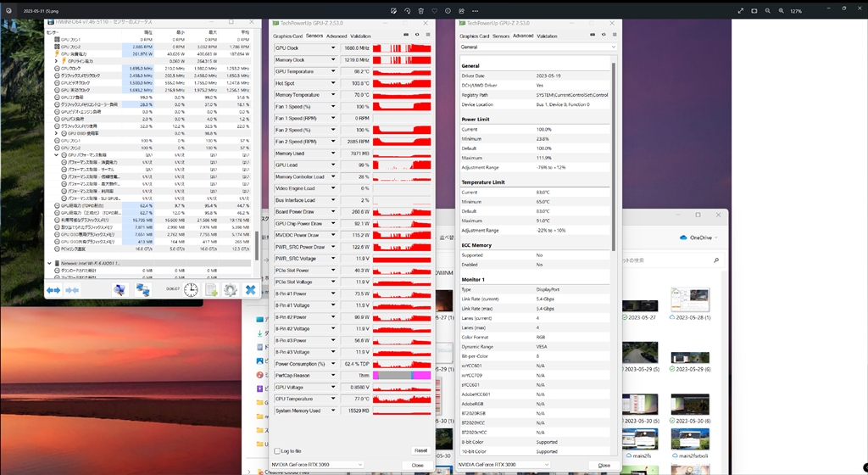Open the General category dropdown in Advanced
Image resolution: width=868 pixels, height=475 pixels.
(x=537, y=47)
